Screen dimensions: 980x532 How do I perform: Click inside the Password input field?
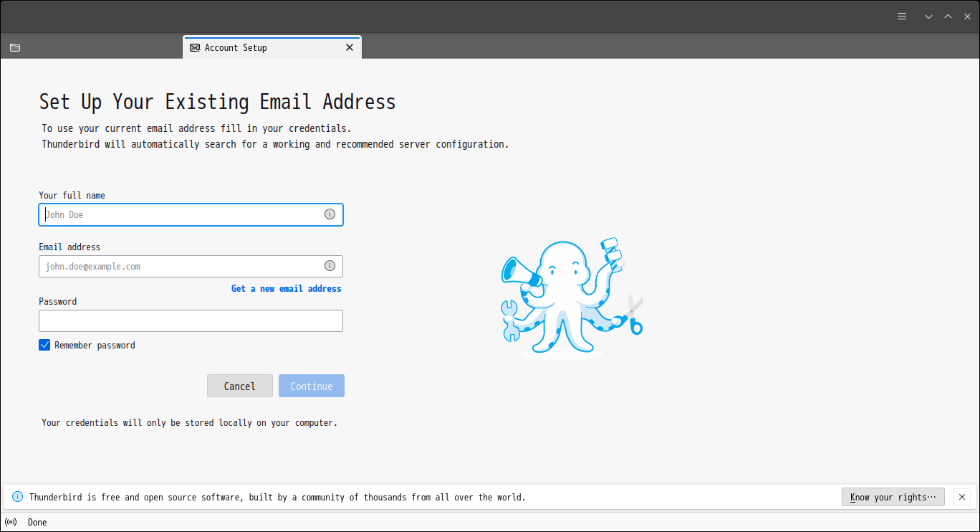[191, 320]
